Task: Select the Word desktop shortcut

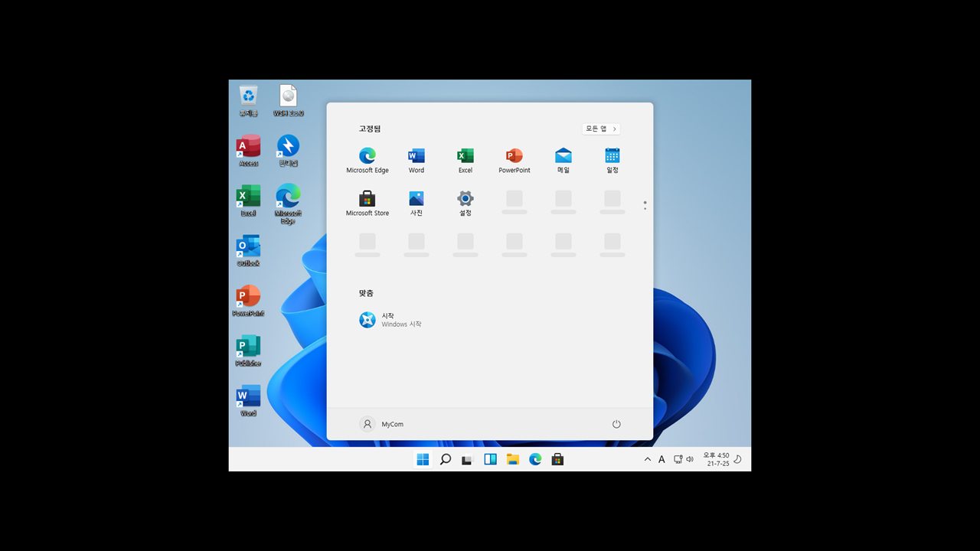Action: [x=248, y=401]
